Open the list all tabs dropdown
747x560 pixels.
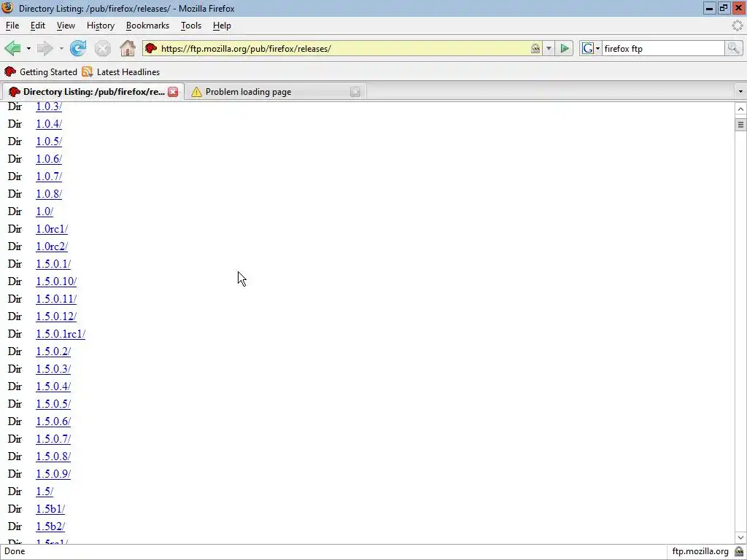[x=740, y=91]
